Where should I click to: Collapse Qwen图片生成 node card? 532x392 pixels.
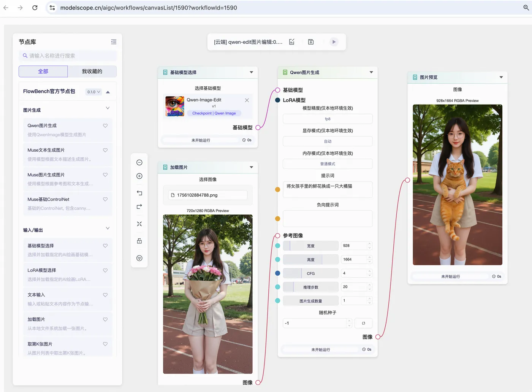tap(371, 72)
